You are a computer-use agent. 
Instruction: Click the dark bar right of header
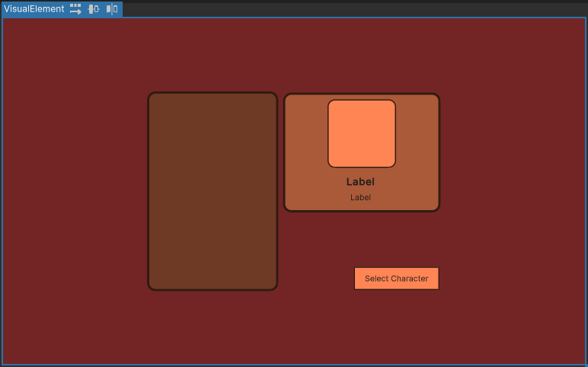[350, 8]
